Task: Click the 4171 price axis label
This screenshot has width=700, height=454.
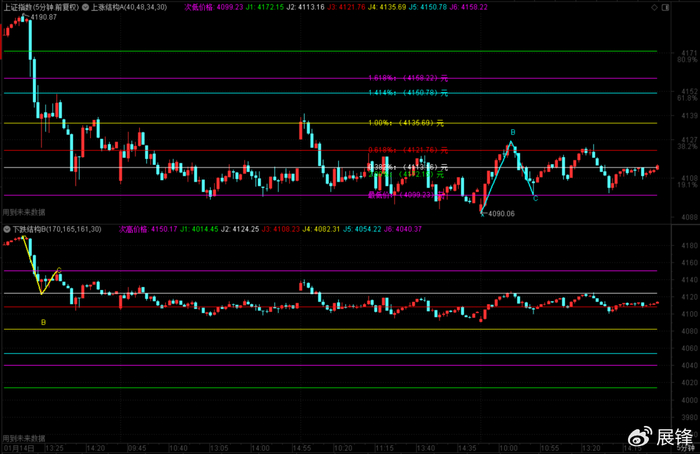Action: pos(689,53)
